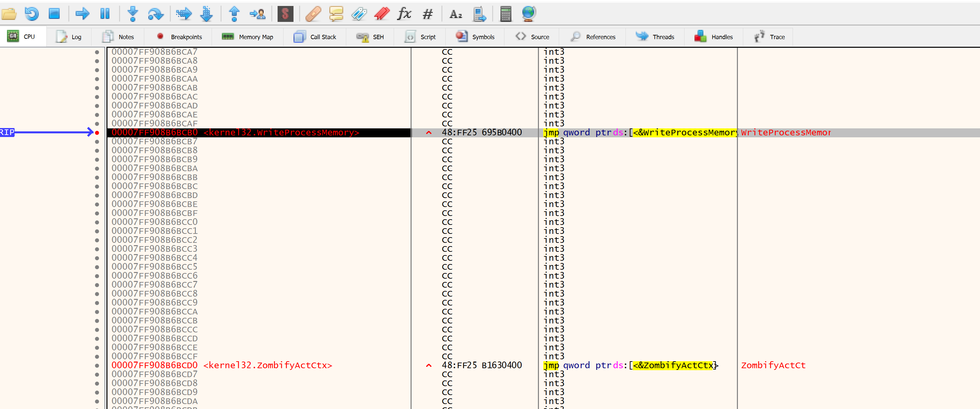Click the Trace over icon

click(x=206, y=14)
